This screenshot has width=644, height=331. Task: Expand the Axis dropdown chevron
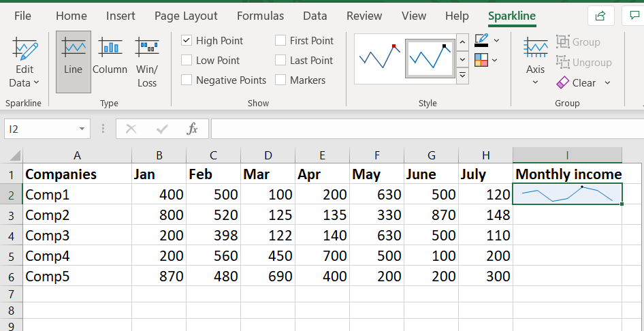[535, 82]
